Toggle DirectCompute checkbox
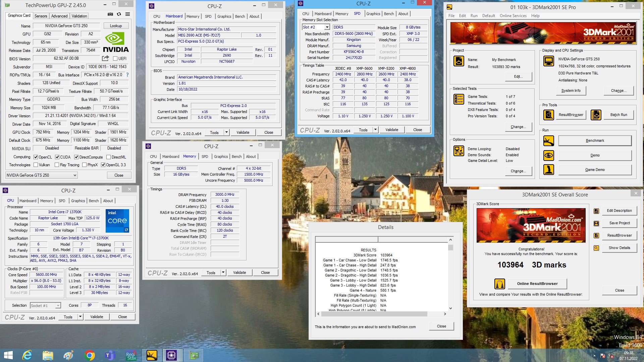This screenshot has height=362, width=644. pos(76,157)
